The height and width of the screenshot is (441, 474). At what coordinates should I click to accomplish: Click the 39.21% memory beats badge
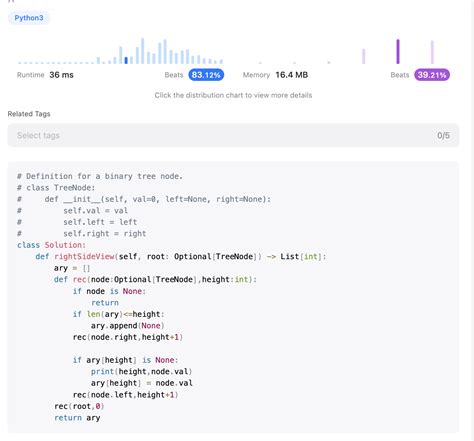click(x=432, y=75)
